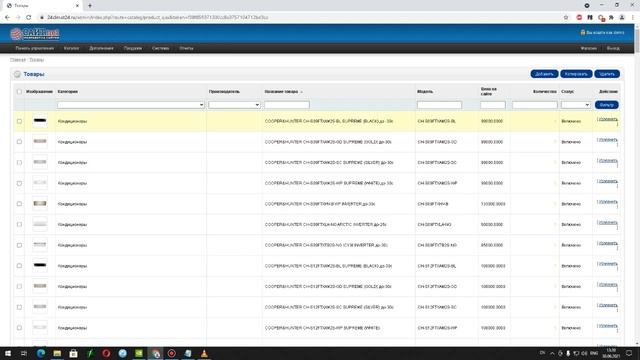
Task: Open the browser profile avatar icon
Action: pos(622,18)
